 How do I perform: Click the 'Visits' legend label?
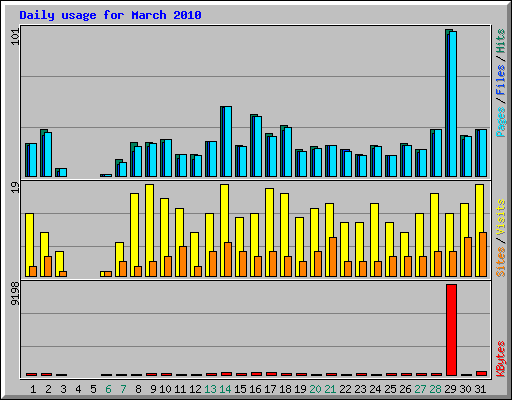click(501, 218)
